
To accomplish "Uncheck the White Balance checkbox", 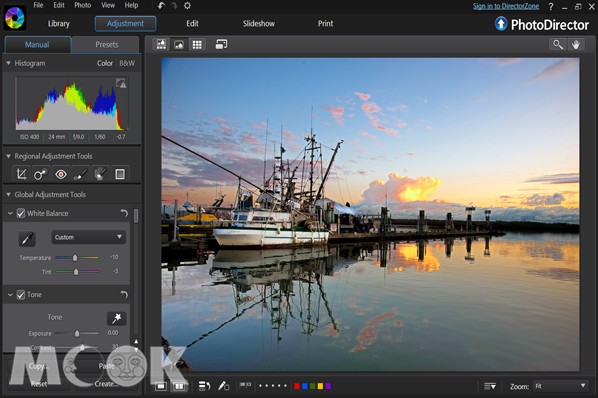I will pyautogui.click(x=21, y=213).
